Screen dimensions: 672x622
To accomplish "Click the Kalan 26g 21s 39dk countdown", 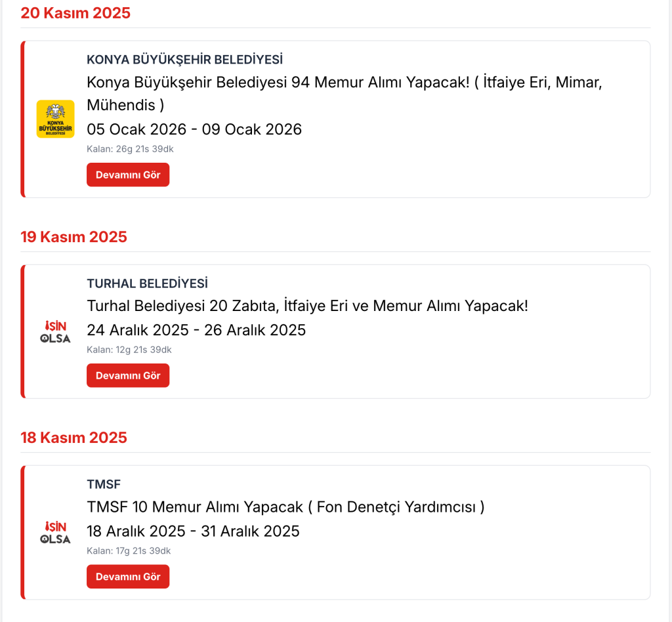I will point(130,149).
